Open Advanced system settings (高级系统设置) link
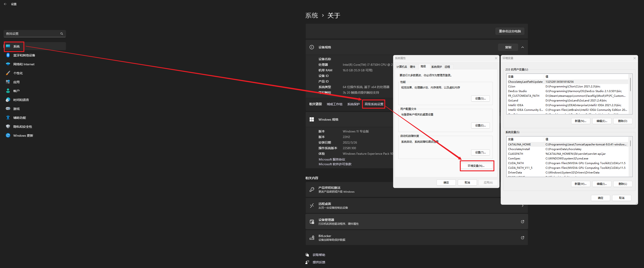 click(374, 104)
